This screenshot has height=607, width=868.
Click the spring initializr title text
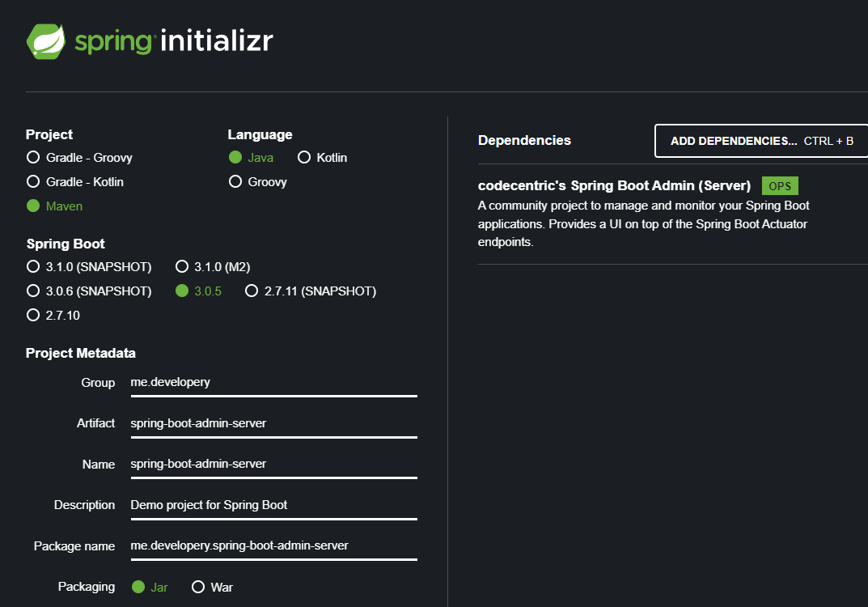pyautogui.click(x=174, y=41)
